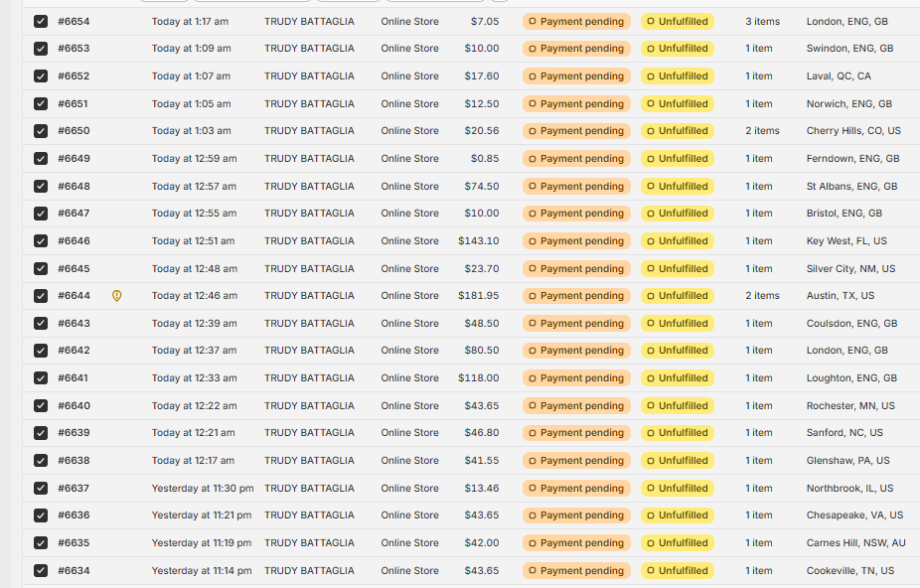Click destination "Key West, FL, US"

click(x=846, y=241)
